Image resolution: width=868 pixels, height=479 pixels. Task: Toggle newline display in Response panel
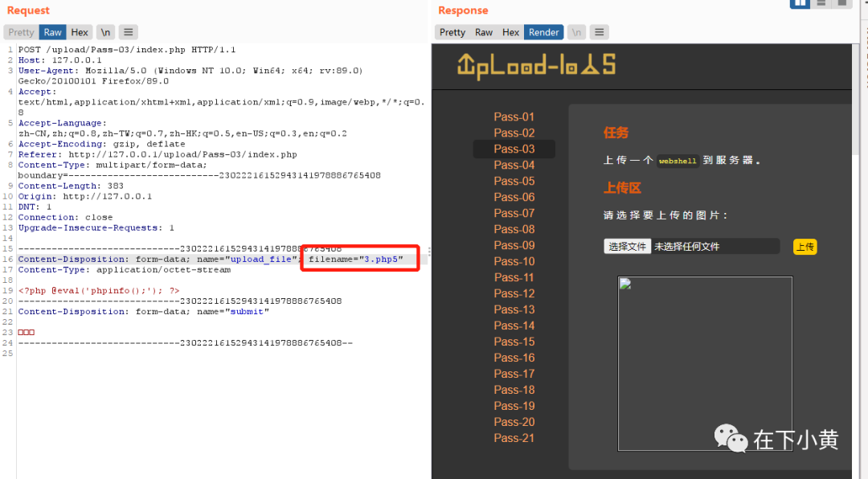point(576,32)
